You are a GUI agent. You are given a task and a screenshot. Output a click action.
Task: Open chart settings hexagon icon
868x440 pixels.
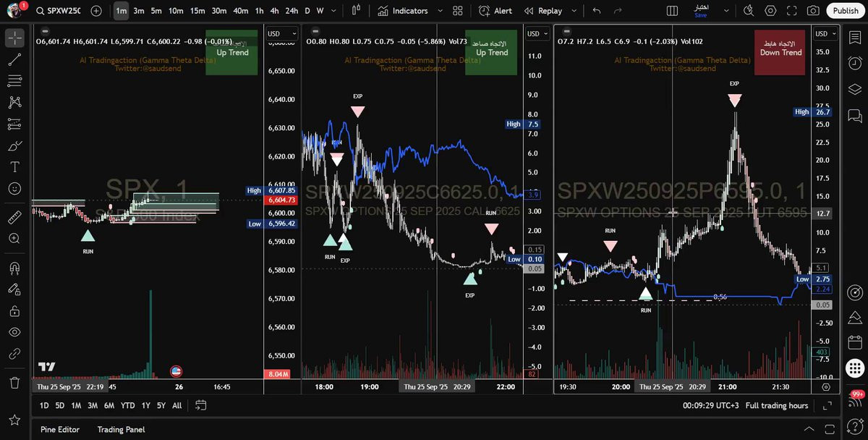point(771,11)
